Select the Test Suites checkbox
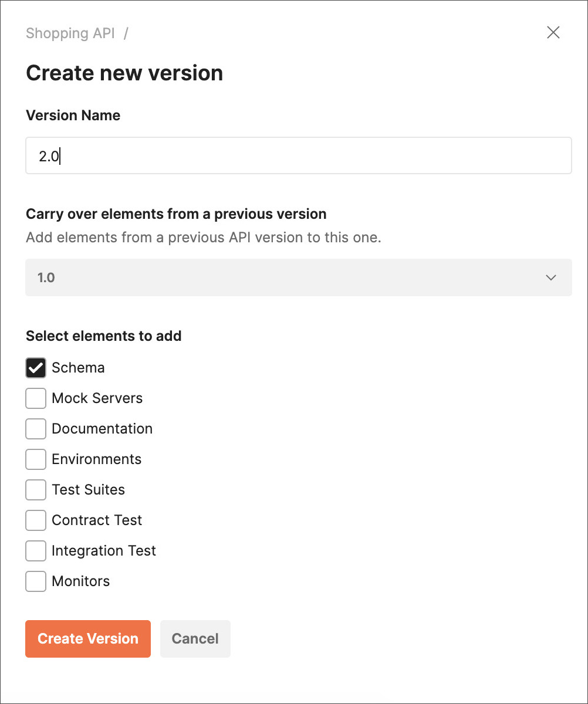This screenshot has width=588, height=704. (36, 490)
